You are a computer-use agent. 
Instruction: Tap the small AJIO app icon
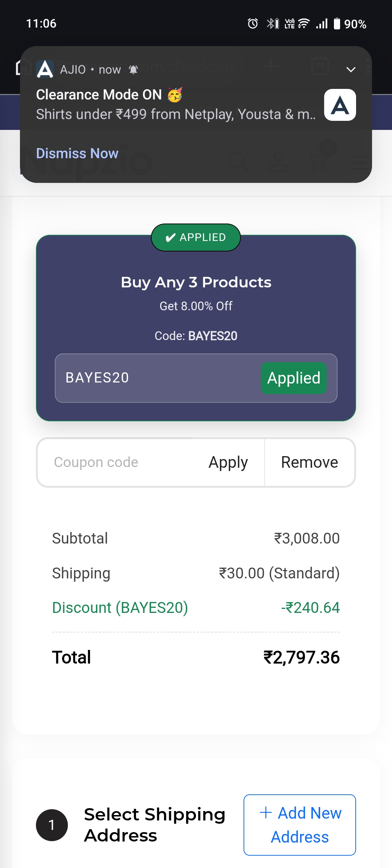(x=45, y=69)
